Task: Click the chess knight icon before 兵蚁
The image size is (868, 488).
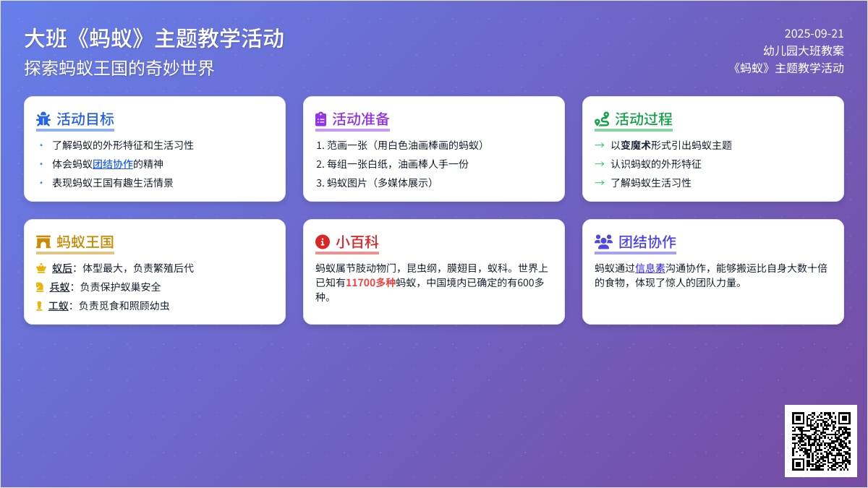Action: pyautogui.click(x=40, y=287)
